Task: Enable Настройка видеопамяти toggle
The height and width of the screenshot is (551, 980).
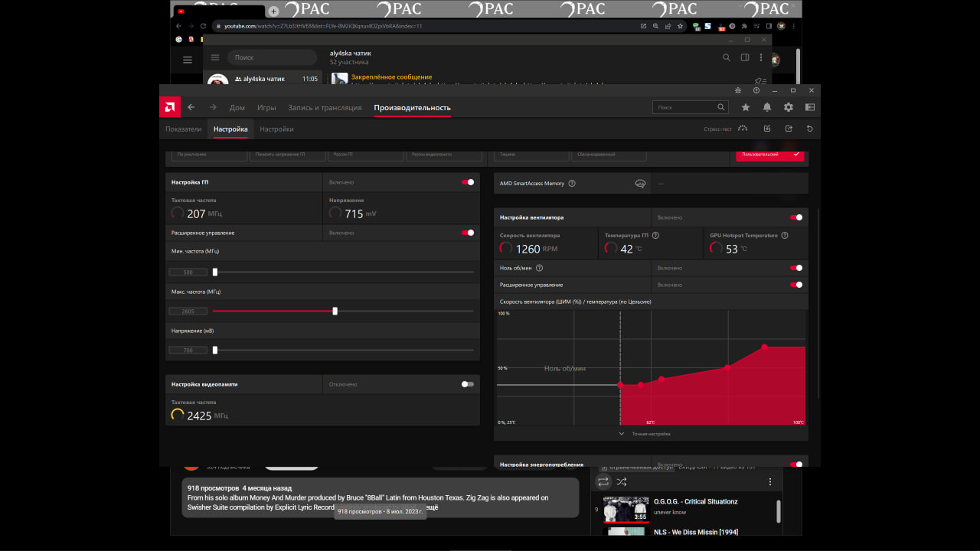Action: coord(468,384)
